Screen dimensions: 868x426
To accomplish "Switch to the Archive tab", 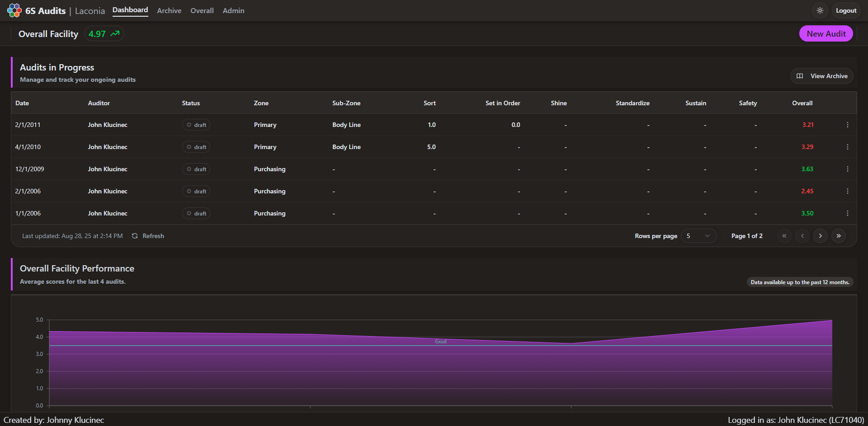I will 169,10.
